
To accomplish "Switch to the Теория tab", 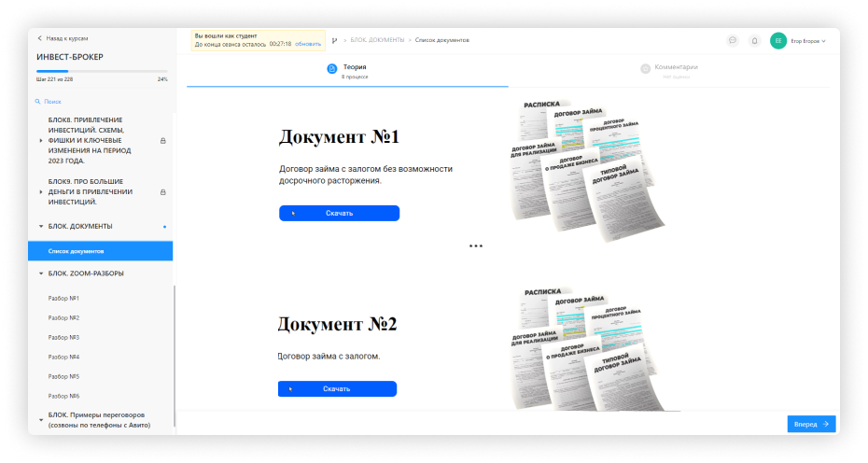I will [347, 71].
